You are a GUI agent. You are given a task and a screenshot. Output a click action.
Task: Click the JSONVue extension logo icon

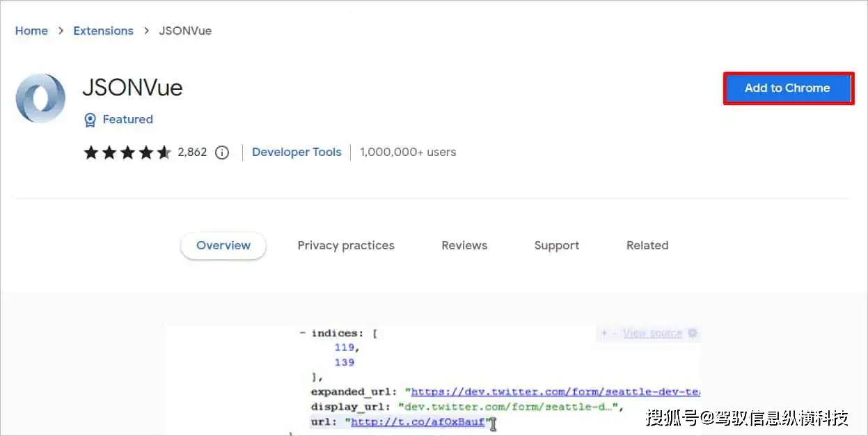click(40, 98)
